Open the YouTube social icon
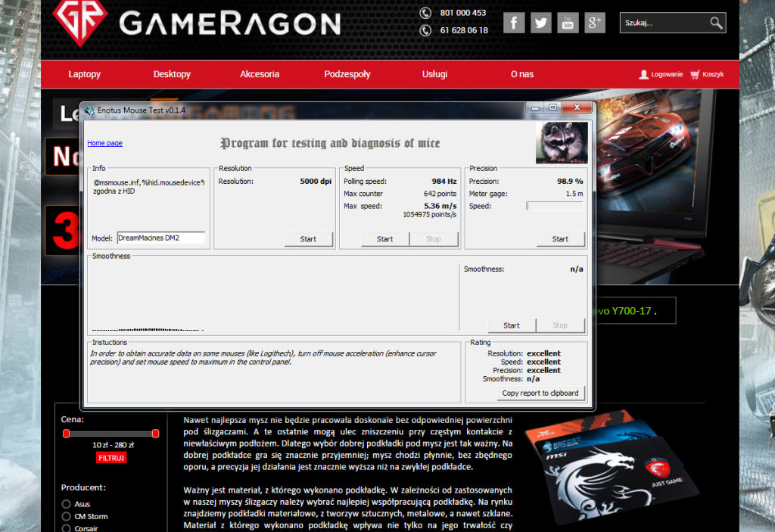This screenshot has width=775, height=532. [x=568, y=23]
